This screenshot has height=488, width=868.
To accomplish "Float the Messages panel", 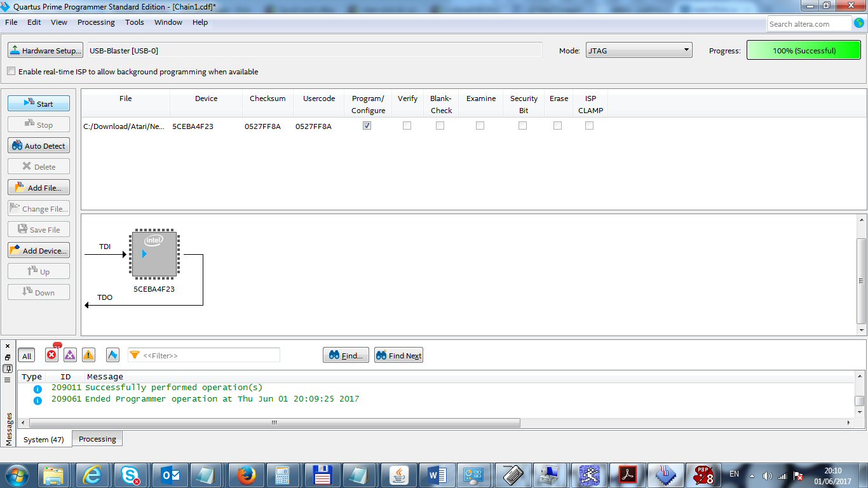I will click(x=8, y=358).
